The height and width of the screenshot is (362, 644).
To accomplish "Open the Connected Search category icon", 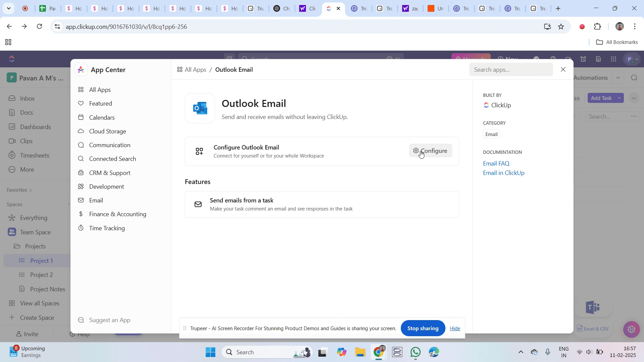I will tap(81, 159).
